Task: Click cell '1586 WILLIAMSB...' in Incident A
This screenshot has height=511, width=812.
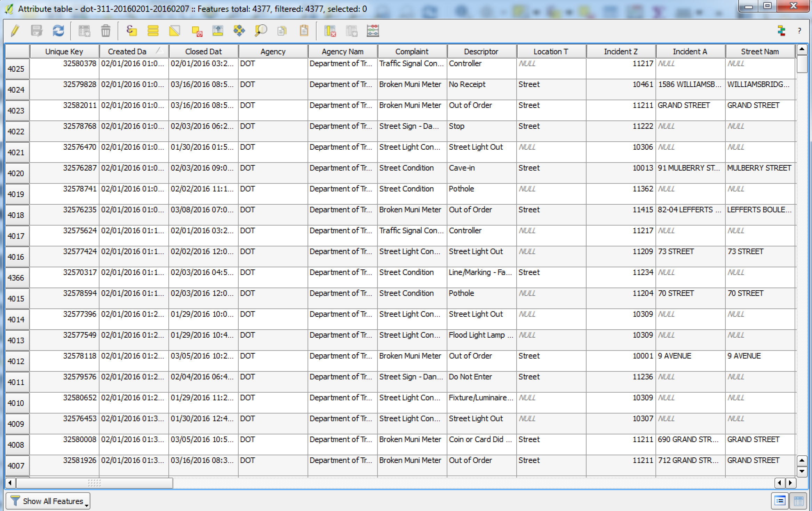Action: (691, 89)
